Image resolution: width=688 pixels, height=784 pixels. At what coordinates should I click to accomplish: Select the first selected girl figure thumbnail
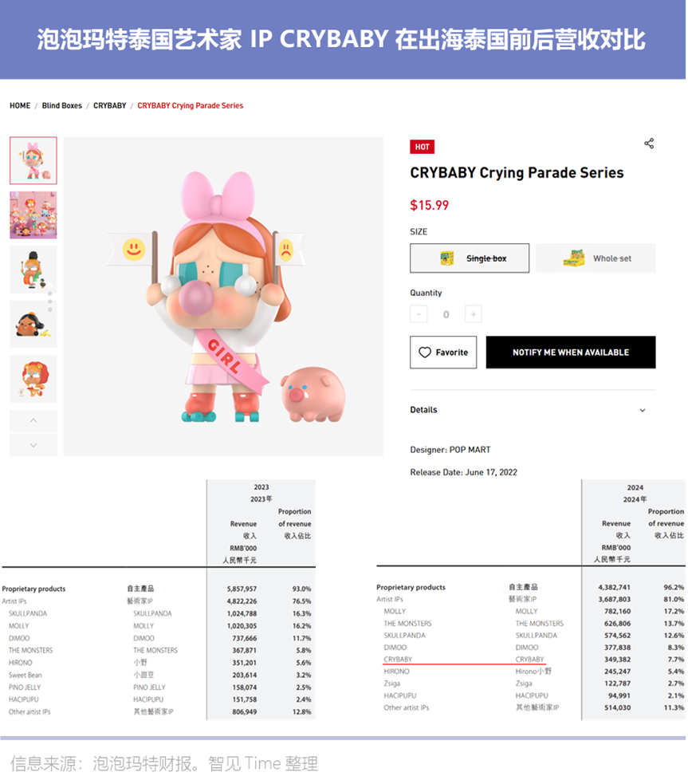click(x=33, y=160)
